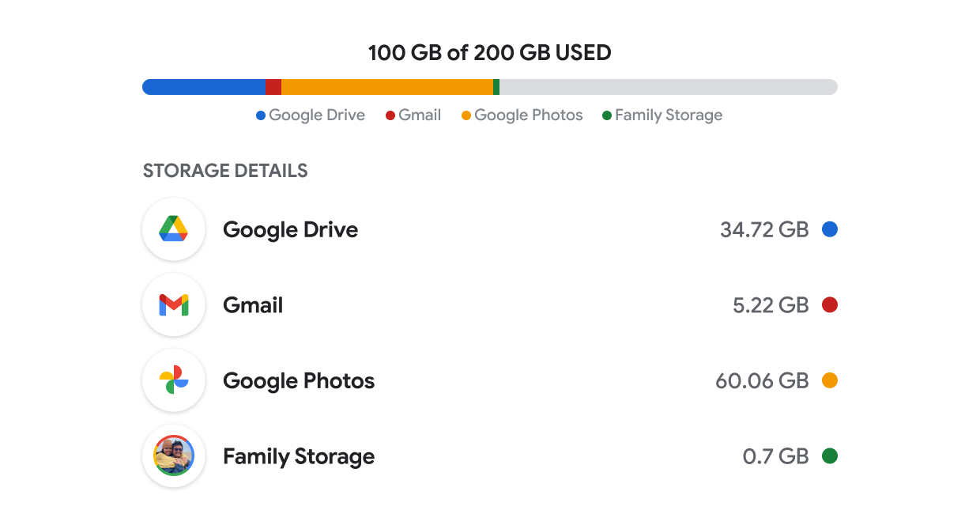The height and width of the screenshot is (529, 980).
Task: Click the blue dot beside 34.72 GB
Action: click(x=829, y=229)
